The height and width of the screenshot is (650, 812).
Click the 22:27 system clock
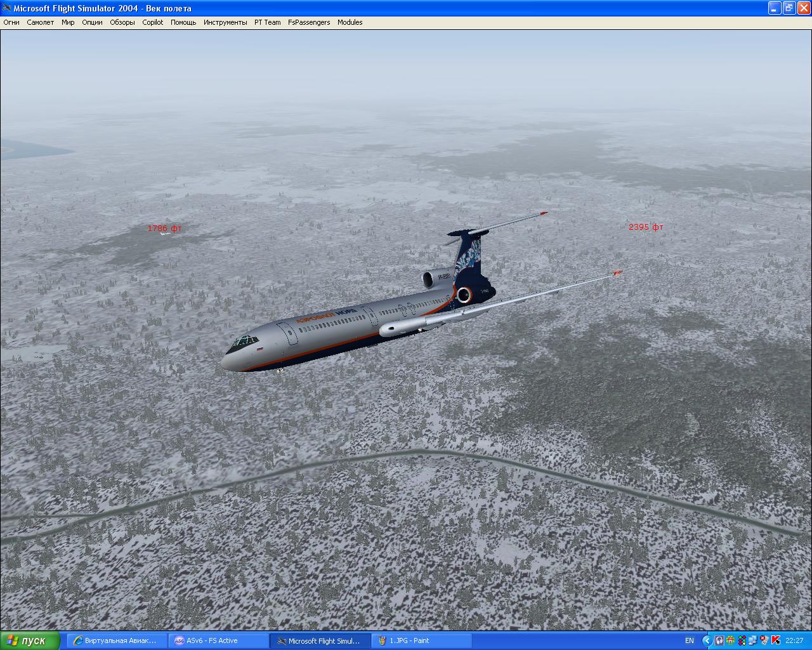tap(794, 640)
